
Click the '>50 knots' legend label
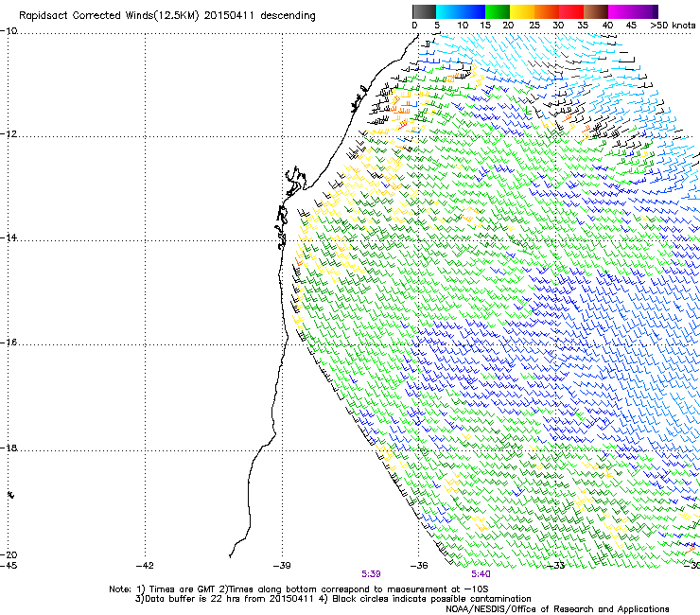pyautogui.click(x=673, y=26)
